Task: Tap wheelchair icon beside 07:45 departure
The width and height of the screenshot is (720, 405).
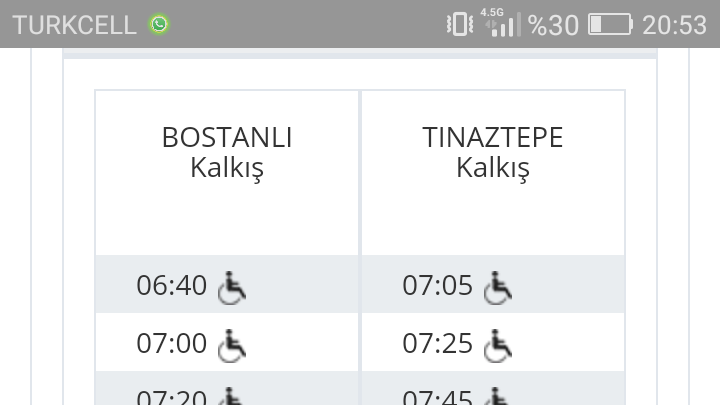Action: tap(498, 396)
